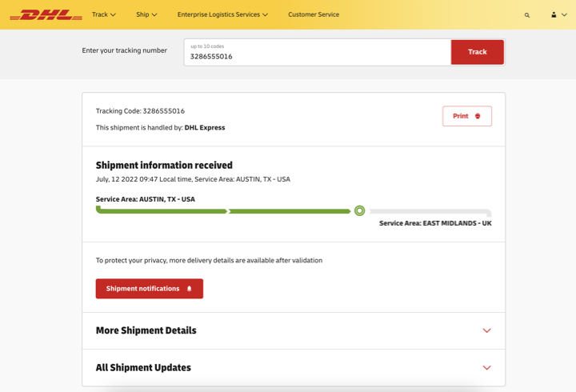Screen dimensions: 576x392
Task: Expand All Shipment Updates section
Action: pos(294,368)
